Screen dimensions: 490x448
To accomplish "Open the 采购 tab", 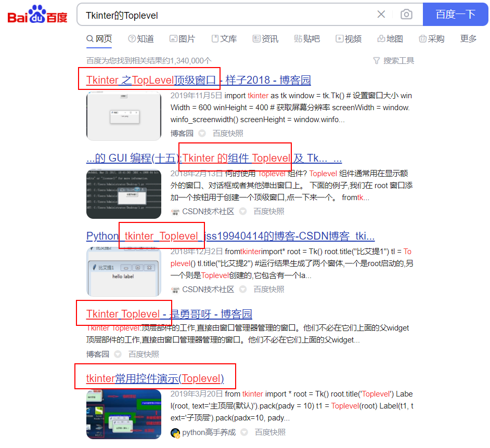I will point(432,38).
